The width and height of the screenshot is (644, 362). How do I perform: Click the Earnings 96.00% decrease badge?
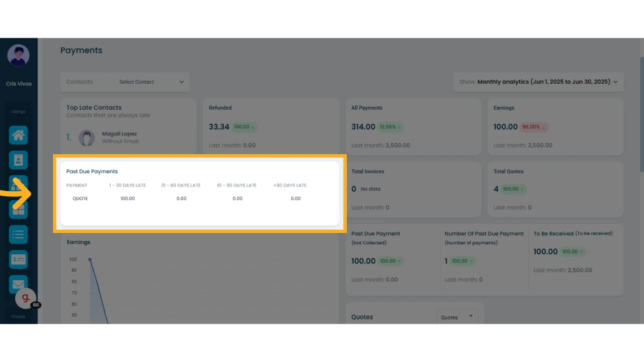534,127
